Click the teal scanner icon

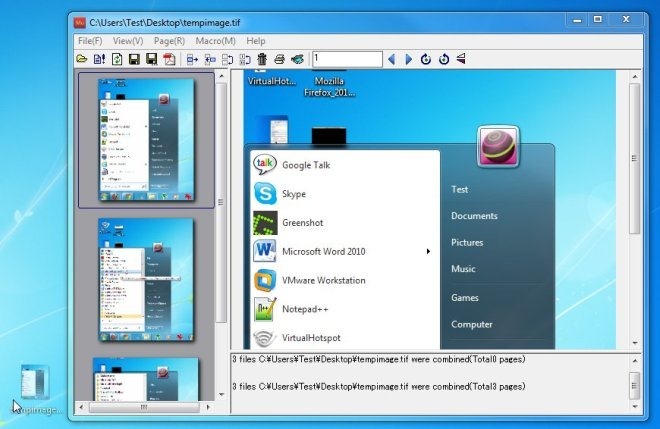coord(297,59)
